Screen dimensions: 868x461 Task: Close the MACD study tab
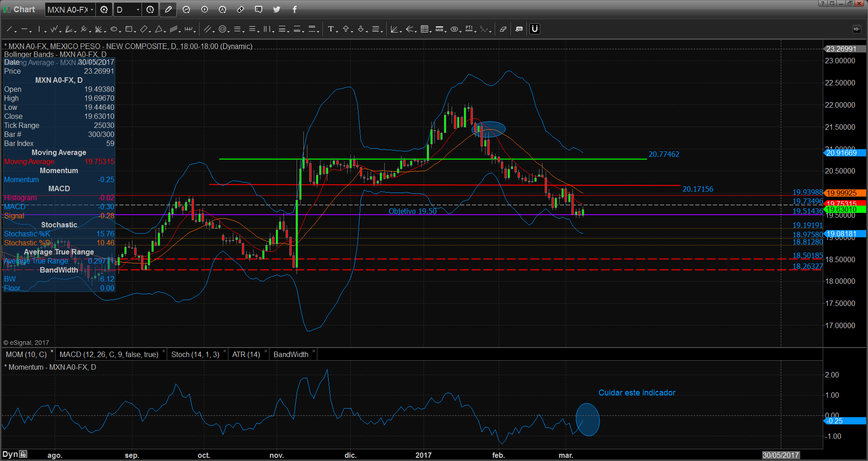163,352
